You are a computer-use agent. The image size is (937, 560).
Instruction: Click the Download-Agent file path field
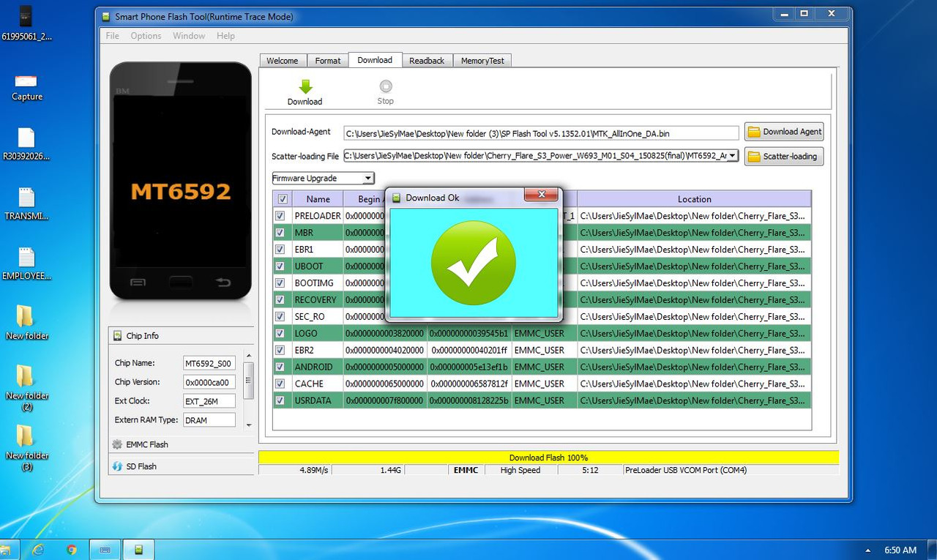click(x=541, y=133)
